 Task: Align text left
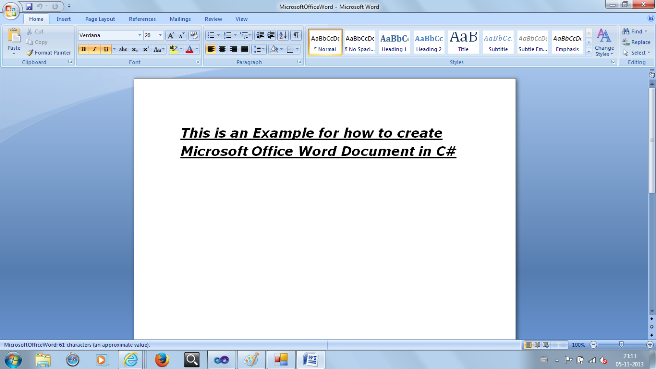click(x=211, y=49)
